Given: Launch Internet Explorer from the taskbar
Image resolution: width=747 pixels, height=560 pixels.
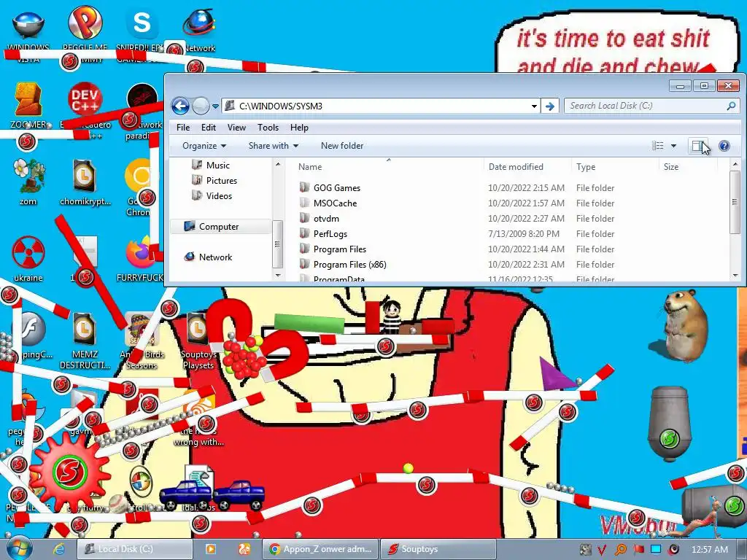Looking at the screenshot, I should (x=58, y=549).
